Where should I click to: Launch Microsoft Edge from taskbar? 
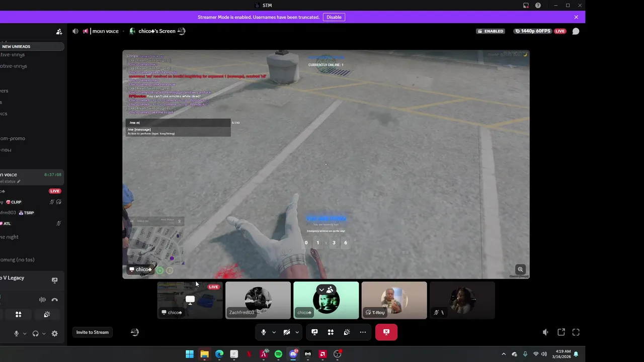click(219, 354)
